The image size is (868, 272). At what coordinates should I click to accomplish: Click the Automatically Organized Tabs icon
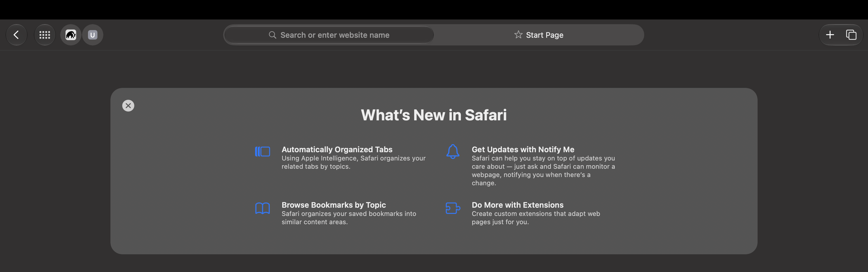[x=262, y=151]
